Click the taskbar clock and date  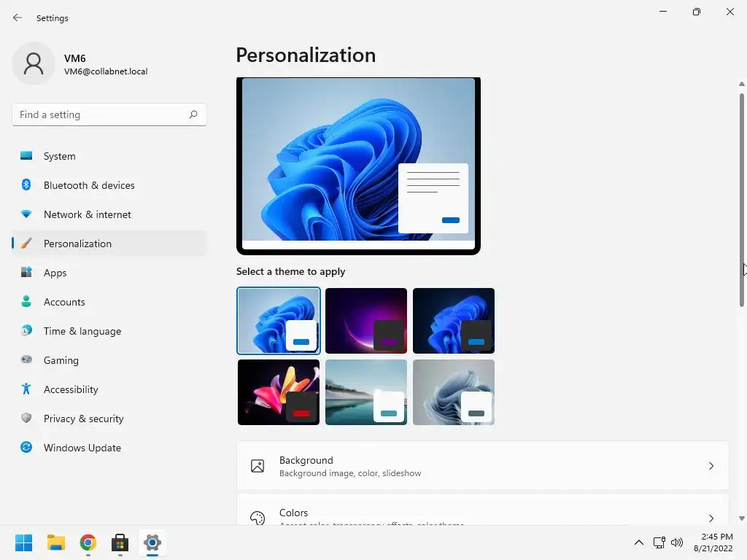point(713,542)
